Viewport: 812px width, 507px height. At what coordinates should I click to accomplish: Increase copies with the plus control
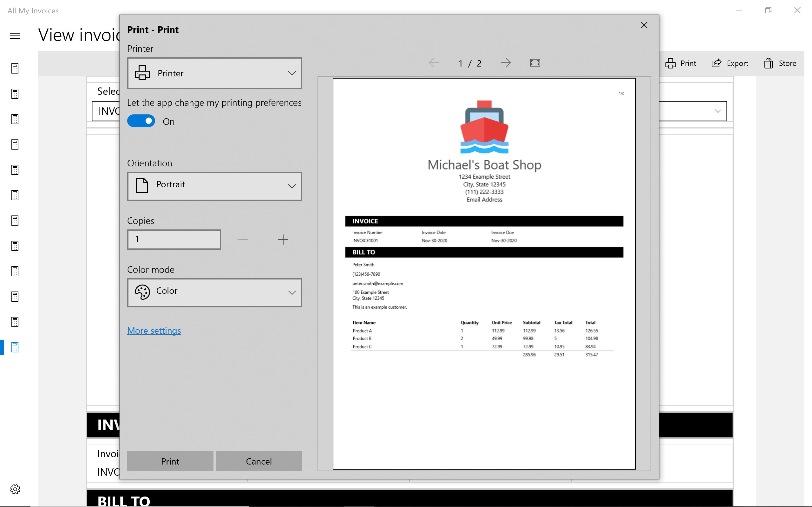tap(283, 240)
